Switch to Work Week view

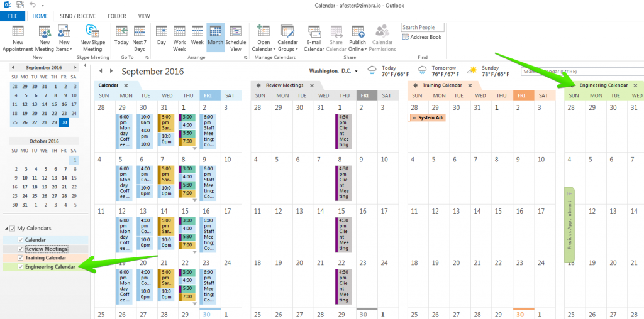coord(179,38)
